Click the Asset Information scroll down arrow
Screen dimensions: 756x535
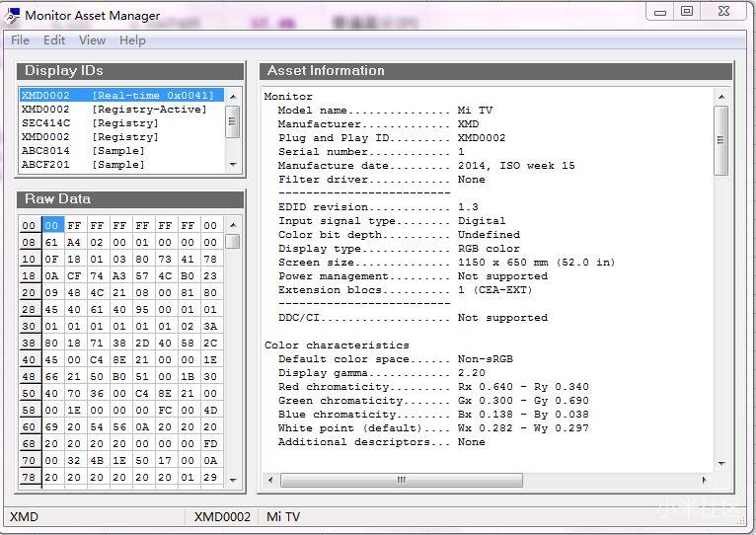pos(721,463)
